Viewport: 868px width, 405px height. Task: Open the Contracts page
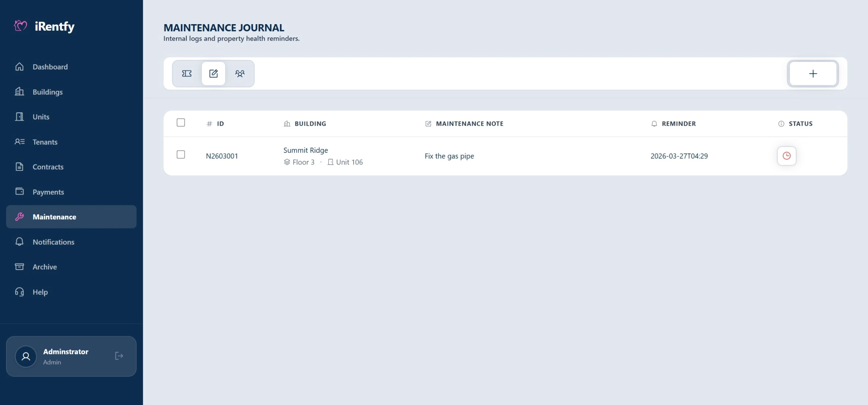(71, 167)
